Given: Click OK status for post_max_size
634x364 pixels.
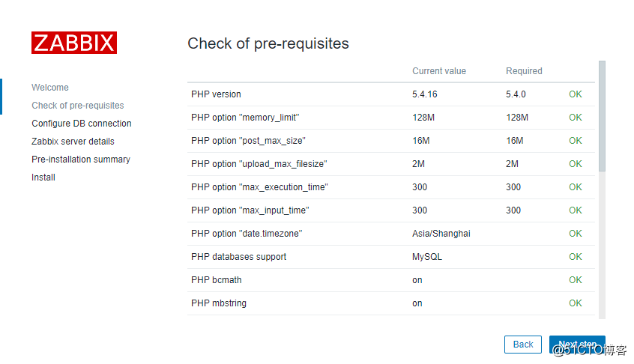Looking at the screenshot, I should coord(576,141).
